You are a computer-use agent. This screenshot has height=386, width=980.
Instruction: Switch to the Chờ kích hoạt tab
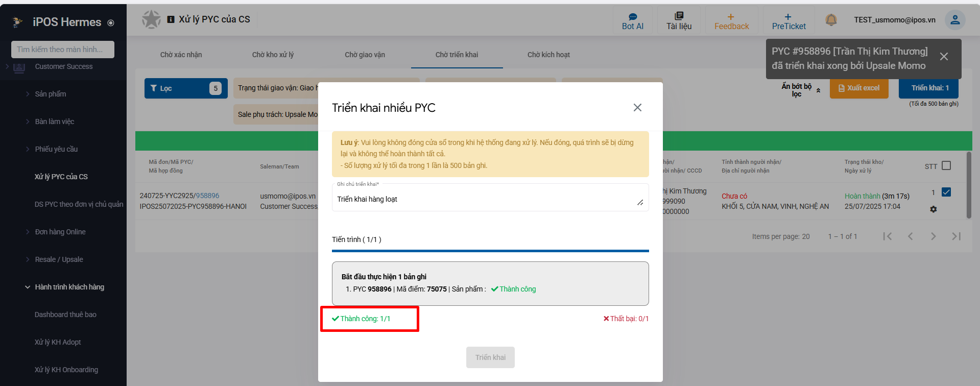click(x=548, y=55)
